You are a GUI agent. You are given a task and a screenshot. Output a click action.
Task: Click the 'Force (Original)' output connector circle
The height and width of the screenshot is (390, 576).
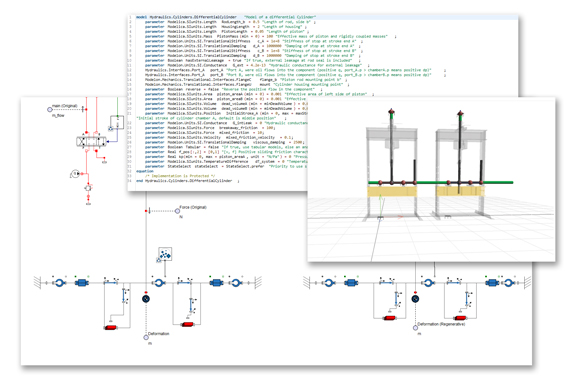pos(177,211)
